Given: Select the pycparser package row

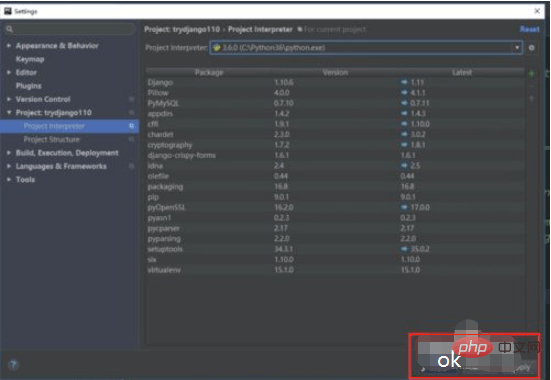Looking at the screenshot, I should (x=335, y=228).
